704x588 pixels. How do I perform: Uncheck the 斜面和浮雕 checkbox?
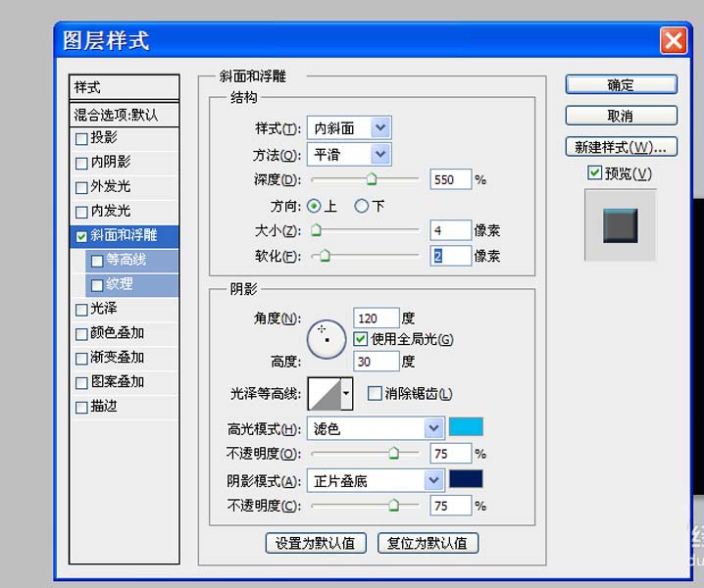81,236
